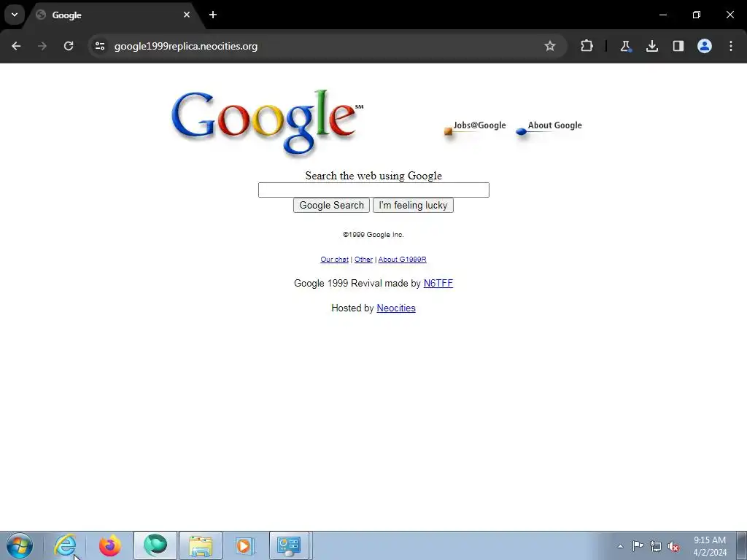Click the Google logo image
The image size is (747, 560).
tap(267, 122)
